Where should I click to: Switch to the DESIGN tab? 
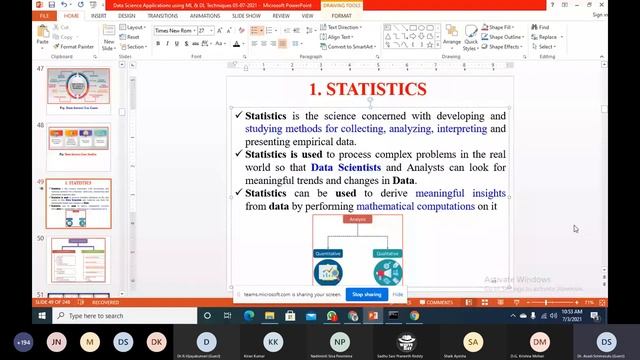[x=127, y=16]
